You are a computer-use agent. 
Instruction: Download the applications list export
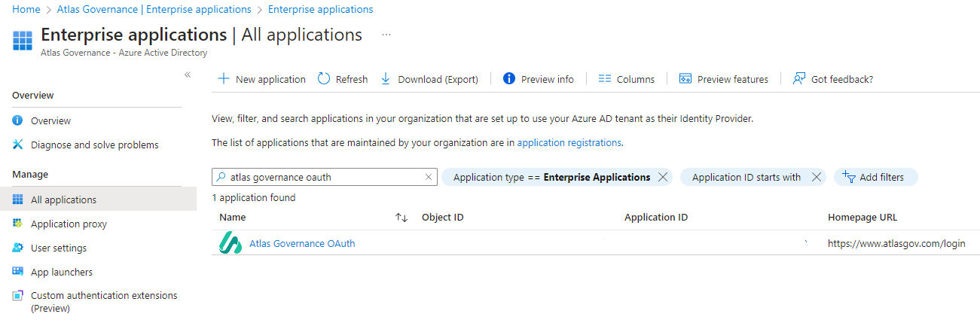(x=429, y=79)
